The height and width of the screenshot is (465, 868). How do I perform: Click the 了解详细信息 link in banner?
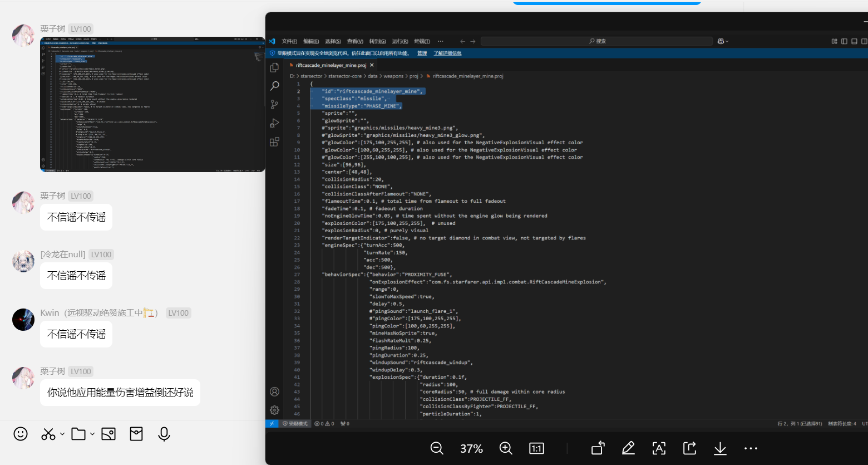coord(447,53)
